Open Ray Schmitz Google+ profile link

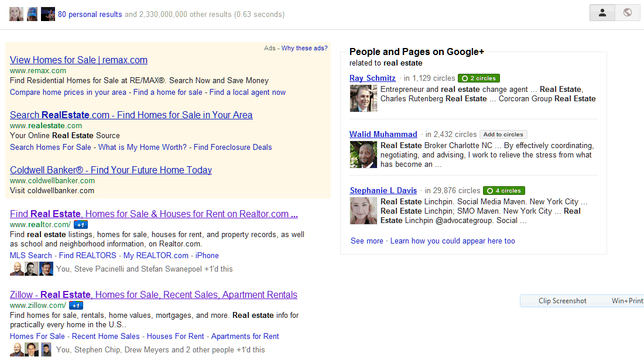[372, 78]
